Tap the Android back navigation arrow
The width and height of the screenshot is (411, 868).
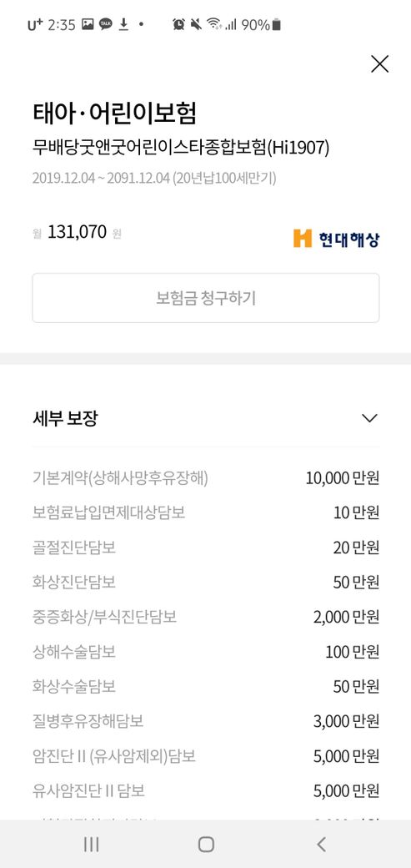tap(322, 844)
